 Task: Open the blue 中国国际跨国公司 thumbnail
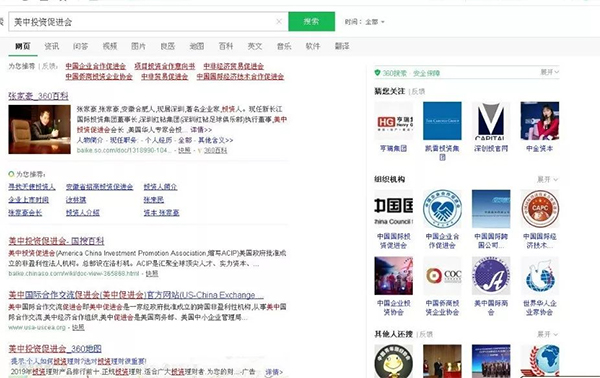pyautogui.click(x=491, y=209)
